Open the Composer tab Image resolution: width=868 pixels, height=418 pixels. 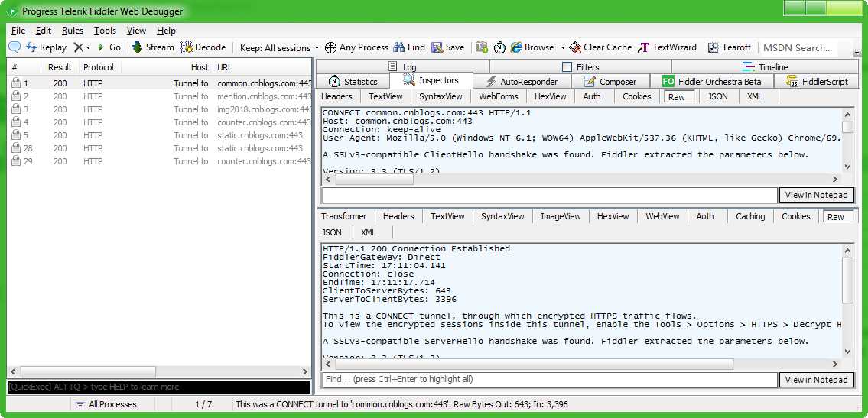point(610,81)
